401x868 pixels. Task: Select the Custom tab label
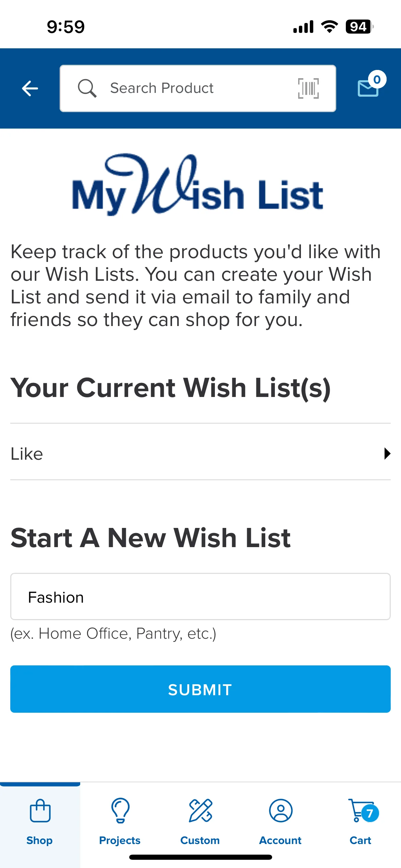(x=200, y=840)
